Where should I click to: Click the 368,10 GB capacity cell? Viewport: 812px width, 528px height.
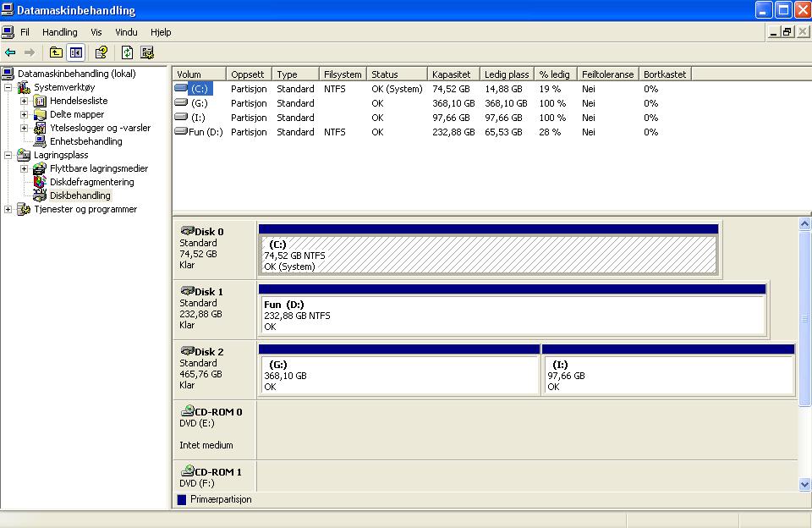tap(453, 103)
